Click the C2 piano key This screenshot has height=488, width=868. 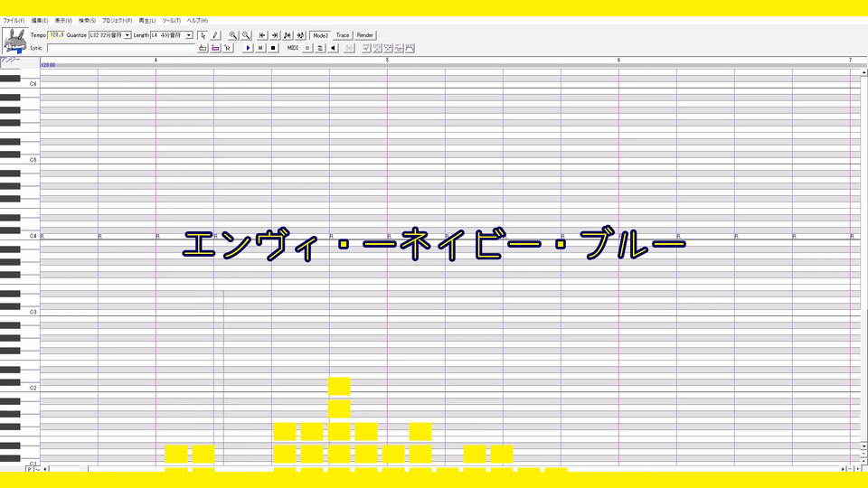tap(20, 388)
